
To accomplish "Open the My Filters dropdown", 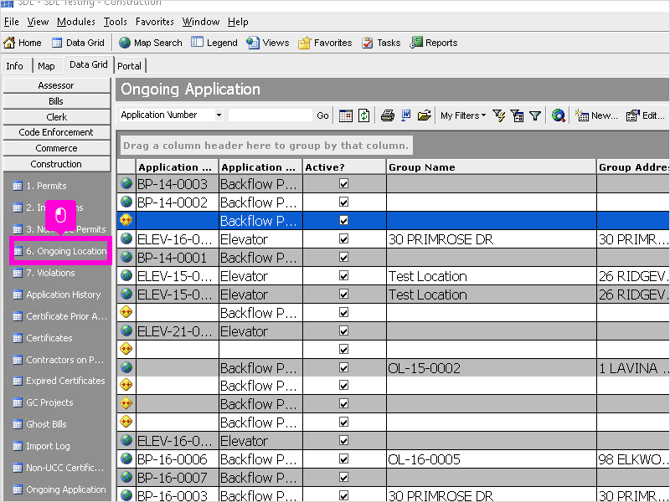I will click(463, 115).
